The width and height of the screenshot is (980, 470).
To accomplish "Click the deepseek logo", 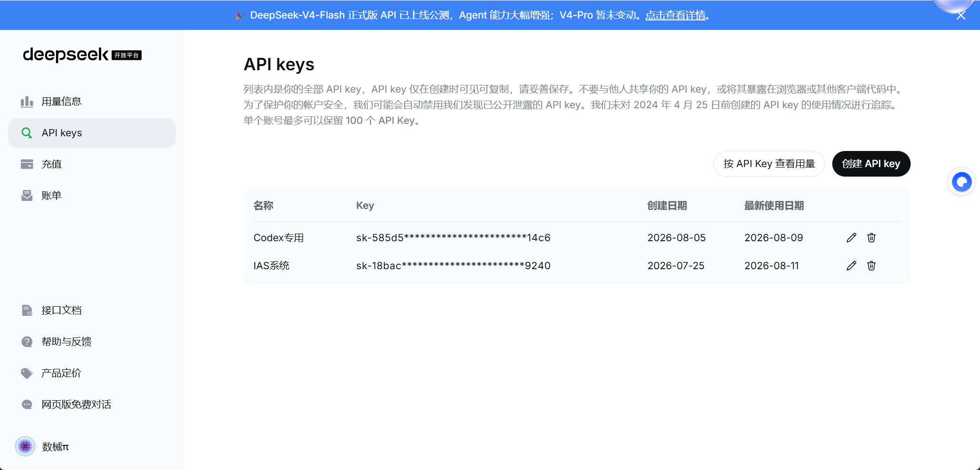I will tap(66, 55).
